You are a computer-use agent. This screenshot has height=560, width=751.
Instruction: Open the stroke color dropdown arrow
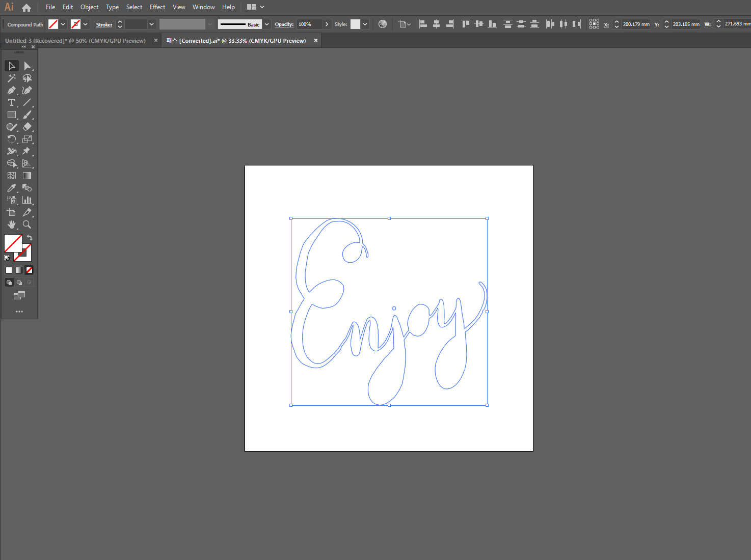(86, 24)
